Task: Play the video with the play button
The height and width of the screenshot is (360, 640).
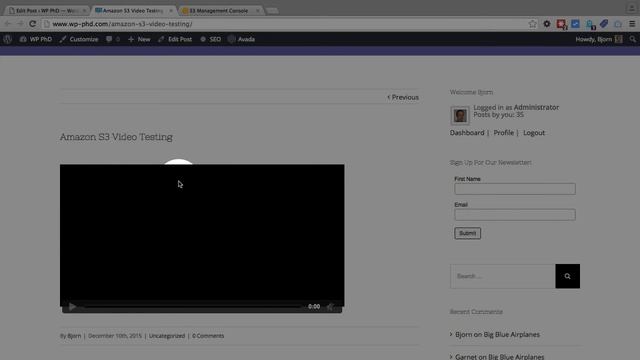Action: (72, 307)
